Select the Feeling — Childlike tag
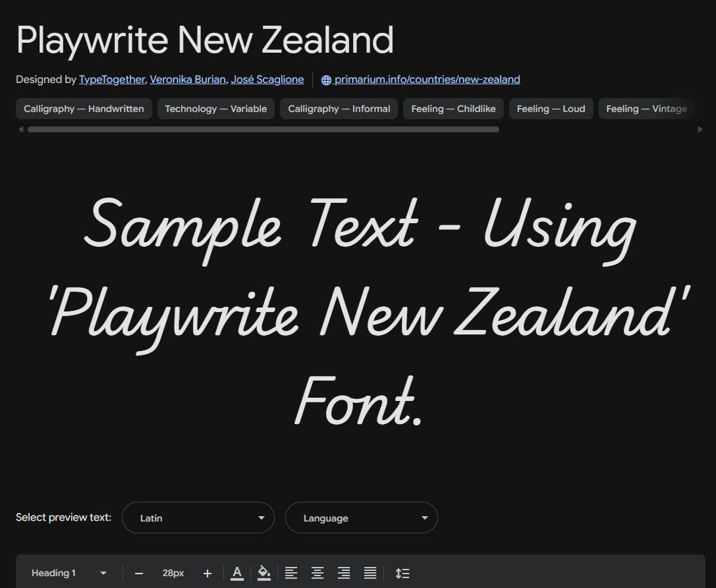Viewport: 716px width, 588px height. point(453,109)
